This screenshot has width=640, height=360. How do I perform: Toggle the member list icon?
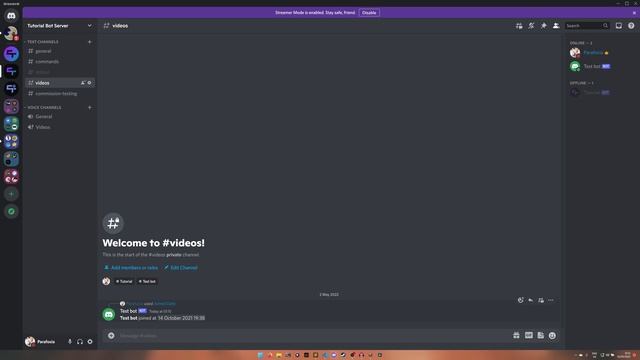click(x=556, y=26)
